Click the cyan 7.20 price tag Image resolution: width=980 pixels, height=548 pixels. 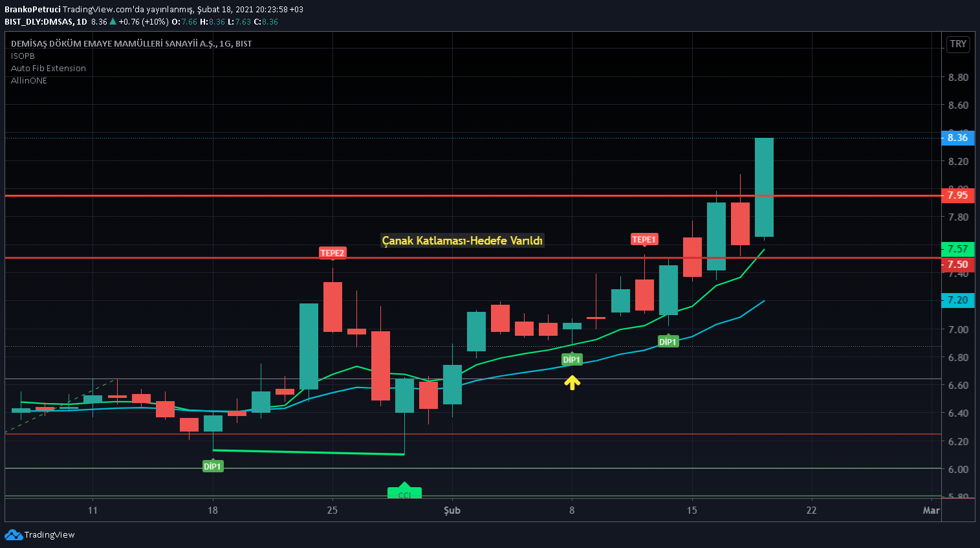957,300
